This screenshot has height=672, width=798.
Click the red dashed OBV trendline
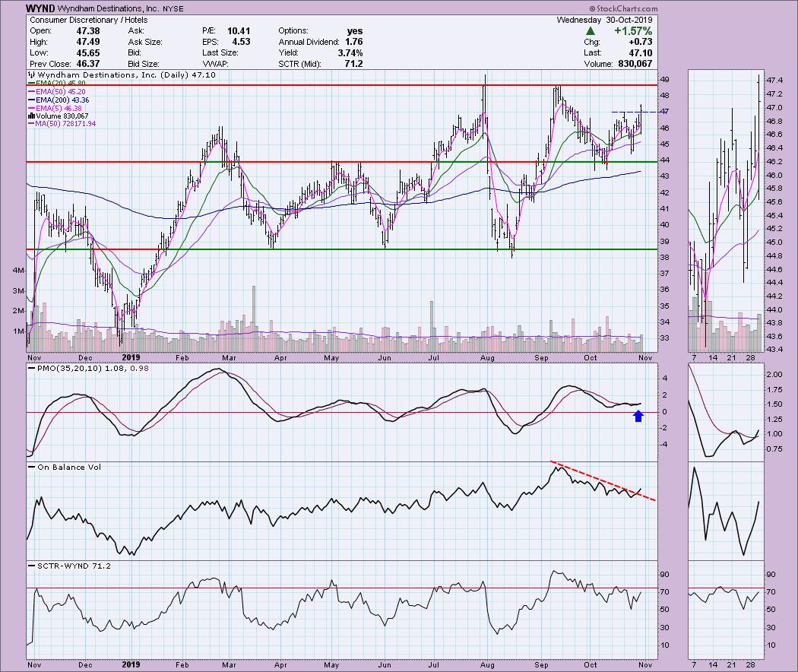click(x=603, y=481)
